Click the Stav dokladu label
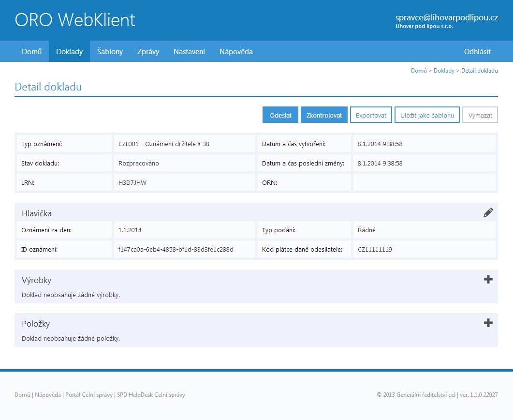The width and height of the screenshot is (513, 420). point(40,164)
